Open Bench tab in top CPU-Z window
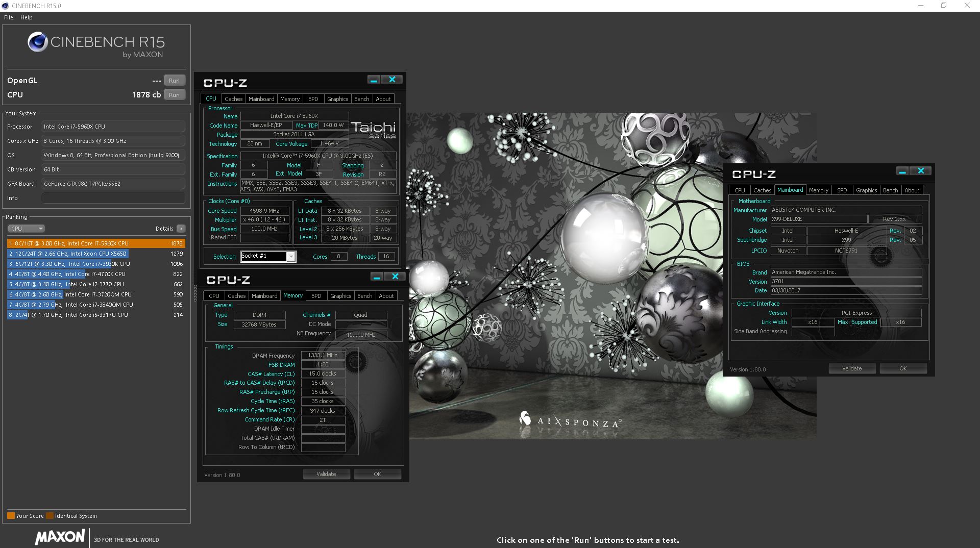980x548 pixels. 362,99
